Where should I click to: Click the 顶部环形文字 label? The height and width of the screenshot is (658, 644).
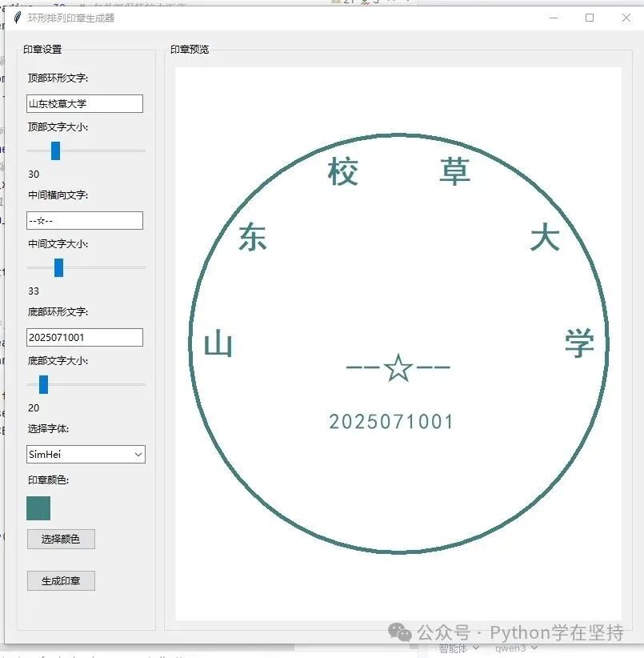point(58,78)
